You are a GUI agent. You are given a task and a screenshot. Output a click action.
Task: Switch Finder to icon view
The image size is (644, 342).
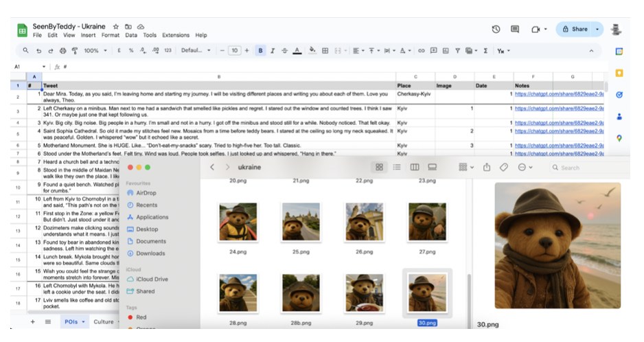[379, 168]
